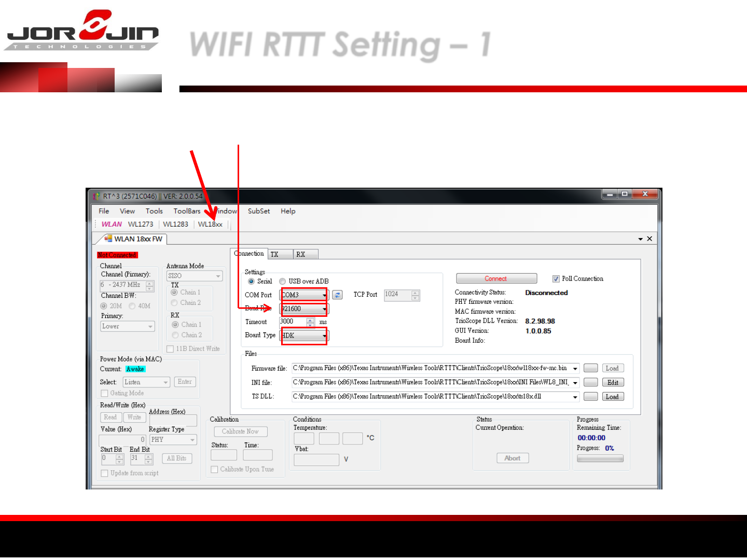Click the RT^3 application title bar icon

[x=96, y=196]
